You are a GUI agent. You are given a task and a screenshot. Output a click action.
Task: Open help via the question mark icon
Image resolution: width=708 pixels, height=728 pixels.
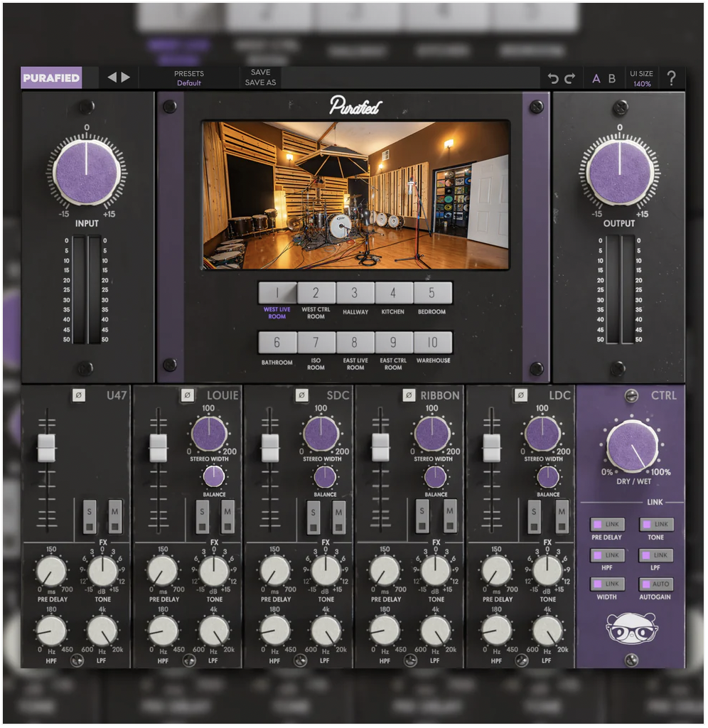point(672,78)
